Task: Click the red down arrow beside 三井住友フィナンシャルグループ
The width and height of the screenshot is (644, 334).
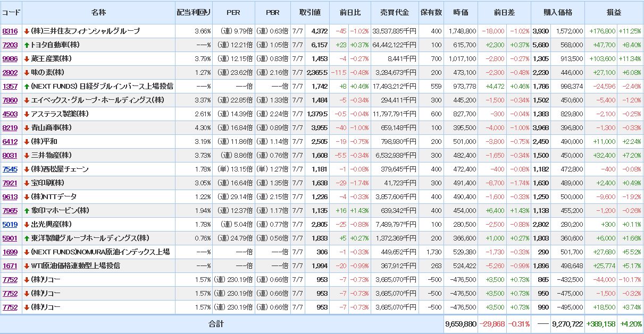Action: [x=27, y=31]
